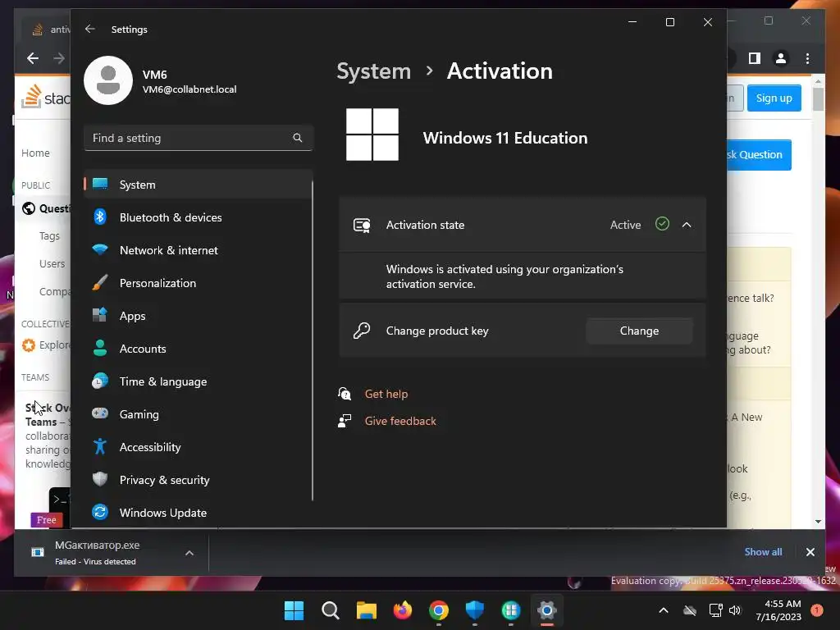This screenshot has width=840, height=630.
Task: Open File Explorer from taskbar
Action: click(367, 610)
